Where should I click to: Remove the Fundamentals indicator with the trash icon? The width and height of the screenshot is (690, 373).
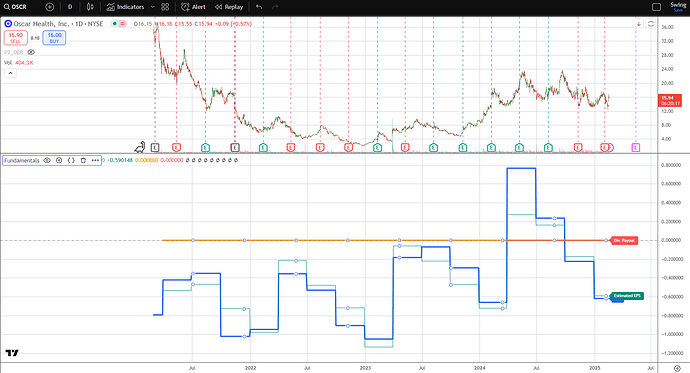[x=83, y=161]
